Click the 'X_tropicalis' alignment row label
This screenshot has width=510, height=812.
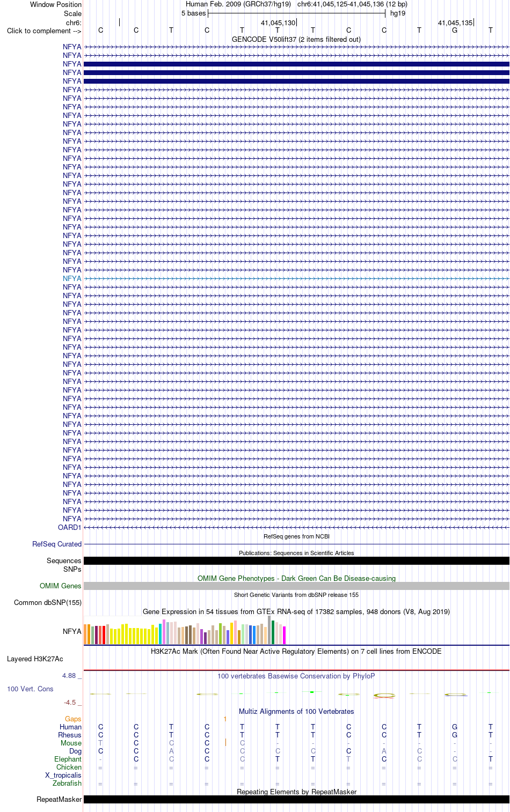coord(63,775)
